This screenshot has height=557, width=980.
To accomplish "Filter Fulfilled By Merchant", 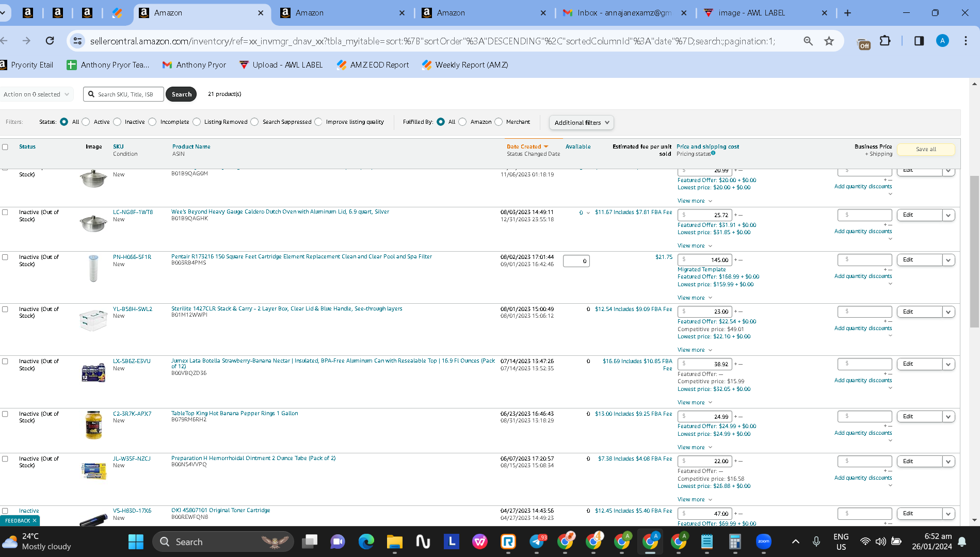I will coord(499,122).
